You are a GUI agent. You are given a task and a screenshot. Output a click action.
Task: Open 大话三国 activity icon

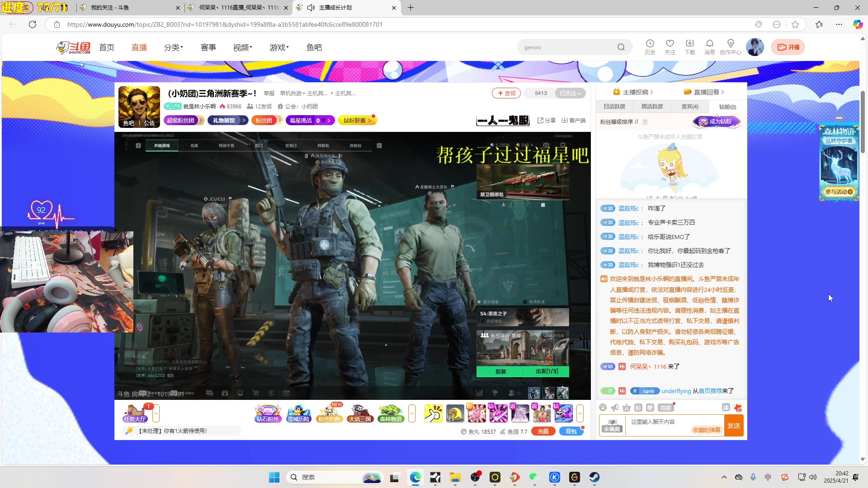pos(360,413)
